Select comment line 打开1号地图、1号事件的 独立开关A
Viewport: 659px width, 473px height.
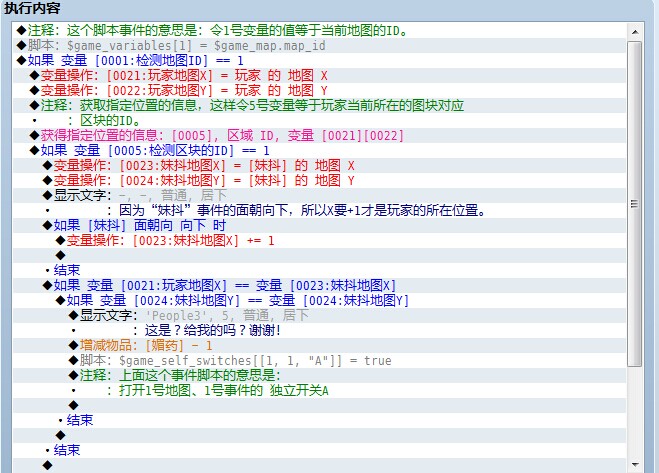(x=319, y=391)
